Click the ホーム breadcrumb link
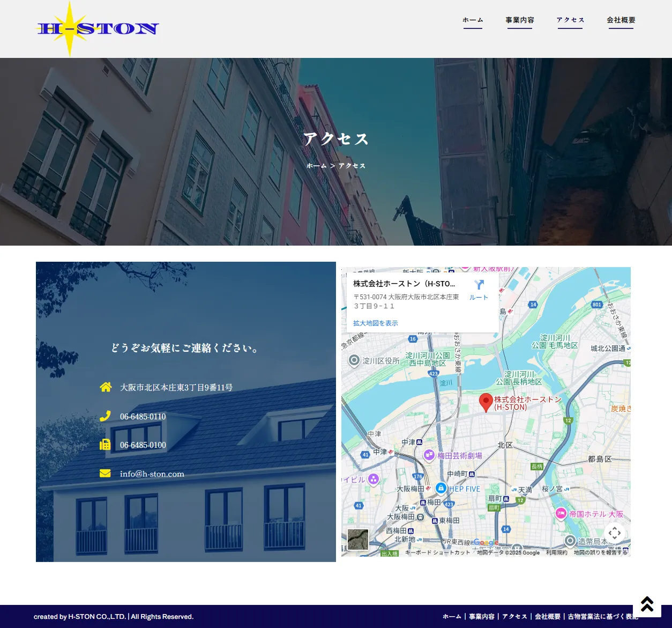The width and height of the screenshot is (672, 628). (x=316, y=166)
